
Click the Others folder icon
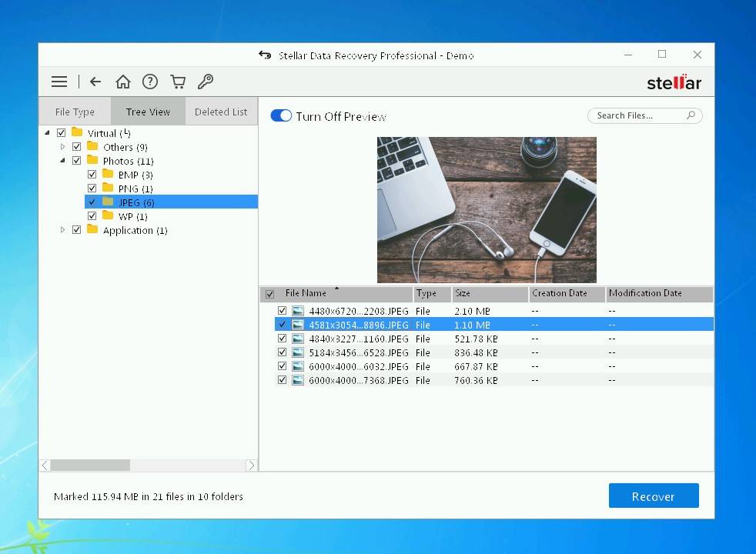[x=92, y=146]
